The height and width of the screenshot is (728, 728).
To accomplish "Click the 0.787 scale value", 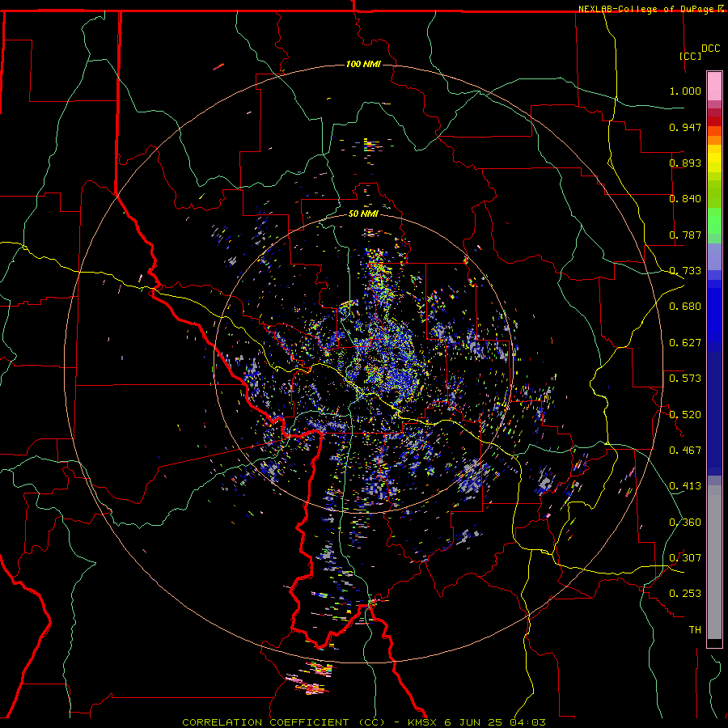I will click(685, 235).
